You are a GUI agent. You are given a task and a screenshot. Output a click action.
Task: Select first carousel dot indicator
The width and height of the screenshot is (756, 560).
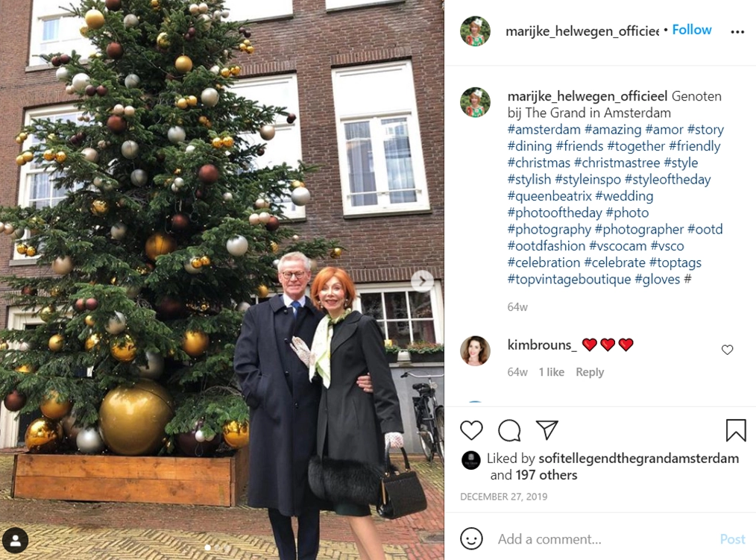[x=208, y=547]
